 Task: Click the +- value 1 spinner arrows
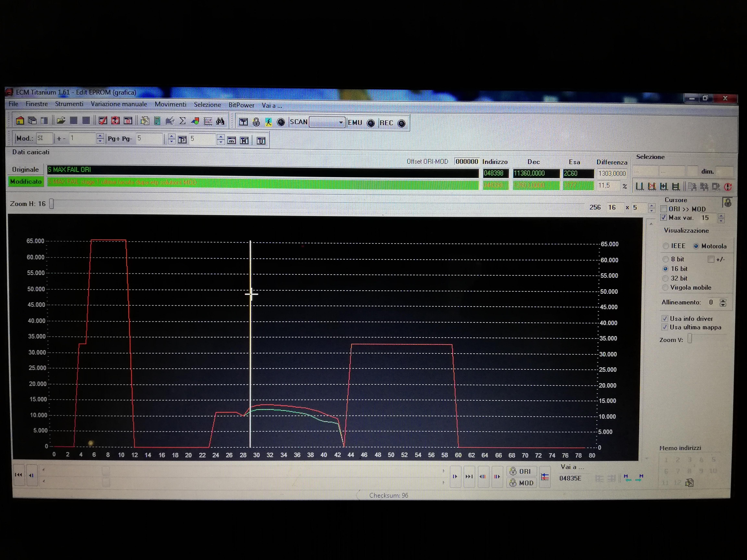click(100, 138)
